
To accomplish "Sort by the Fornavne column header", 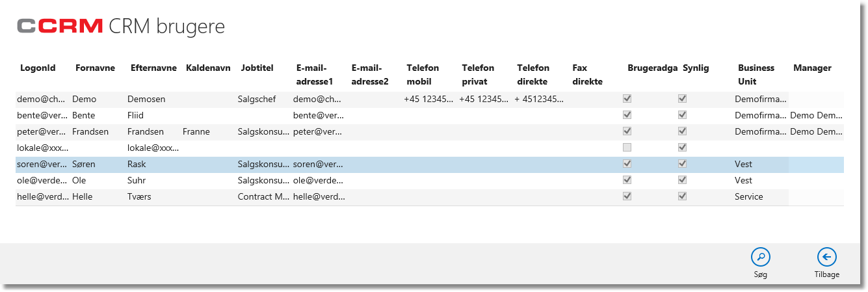I will pyautogui.click(x=95, y=68).
